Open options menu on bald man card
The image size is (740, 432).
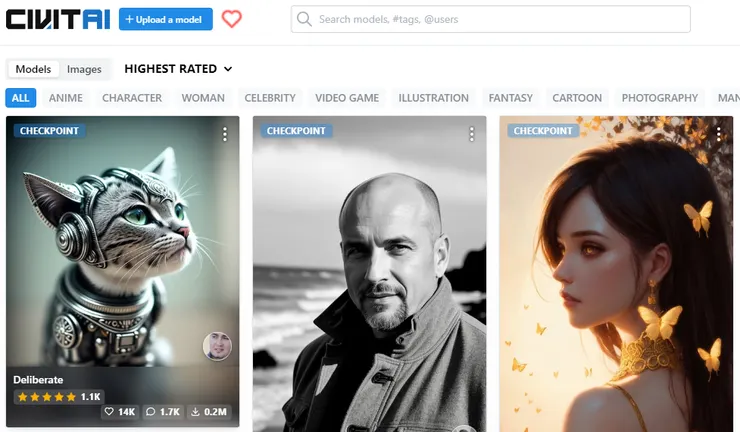point(471,135)
